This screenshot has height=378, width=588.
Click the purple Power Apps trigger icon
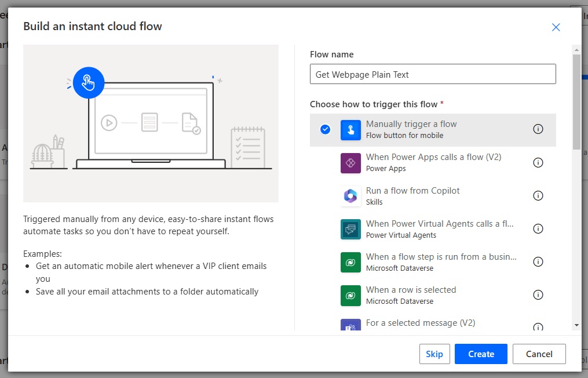coord(350,163)
